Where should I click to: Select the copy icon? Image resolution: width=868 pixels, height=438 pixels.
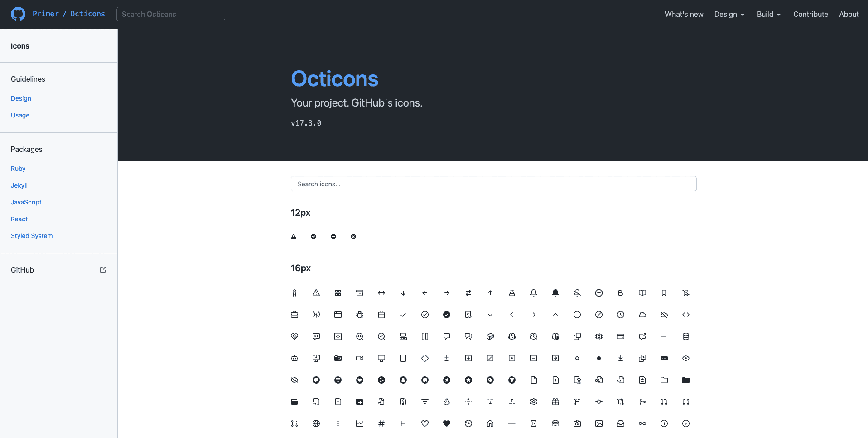(x=577, y=336)
